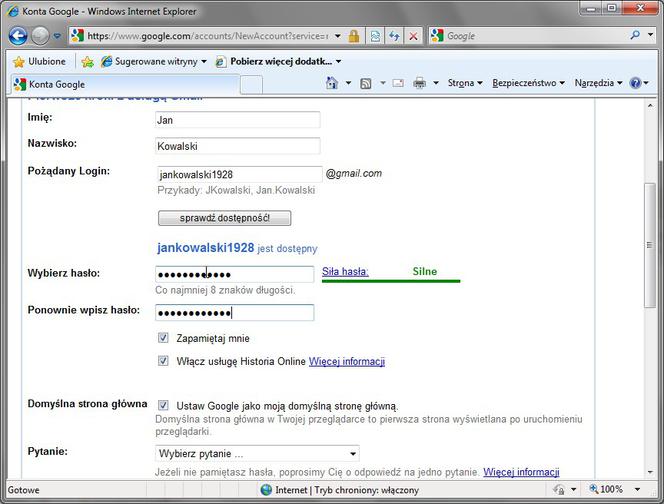Open Więcej informacji link near Historia Online
The width and height of the screenshot is (664, 504).
[347, 361]
